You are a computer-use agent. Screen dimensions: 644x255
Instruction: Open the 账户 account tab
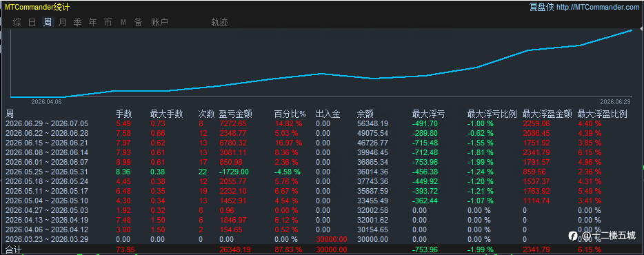point(160,23)
